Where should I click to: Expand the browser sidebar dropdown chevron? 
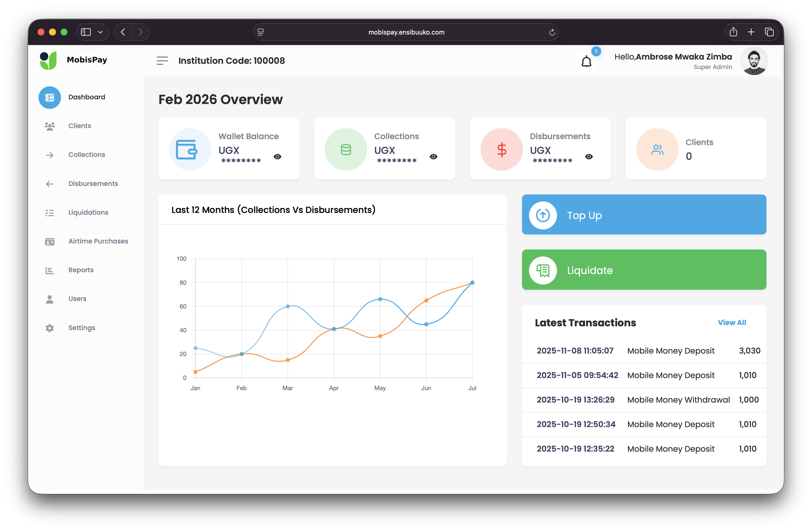[100, 33]
